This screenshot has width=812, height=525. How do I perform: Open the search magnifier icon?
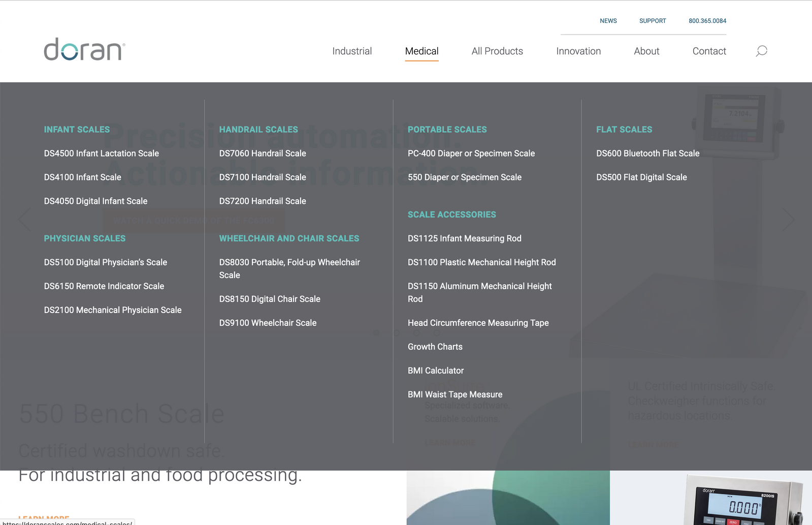[x=761, y=51]
